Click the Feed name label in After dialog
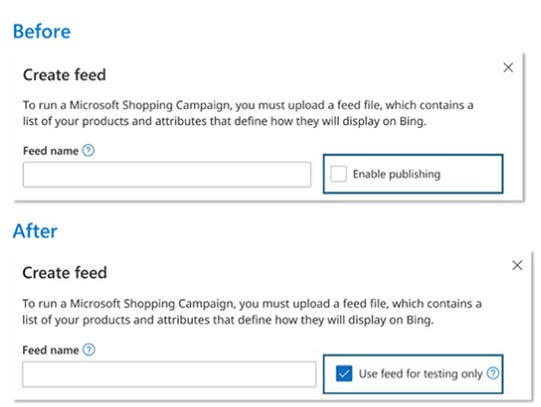The width and height of the screenshot is (541, 407). click(51, 350)
